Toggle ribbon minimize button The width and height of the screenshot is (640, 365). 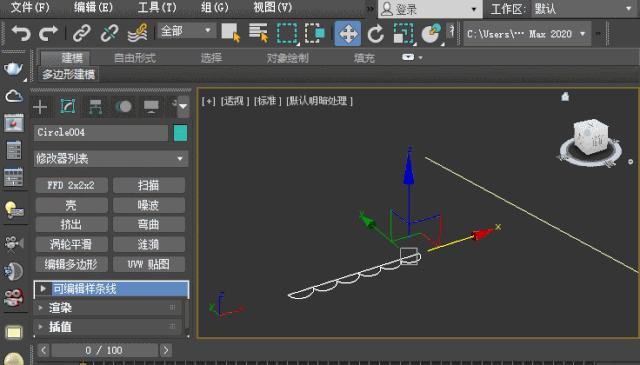(x=408, y=57)
